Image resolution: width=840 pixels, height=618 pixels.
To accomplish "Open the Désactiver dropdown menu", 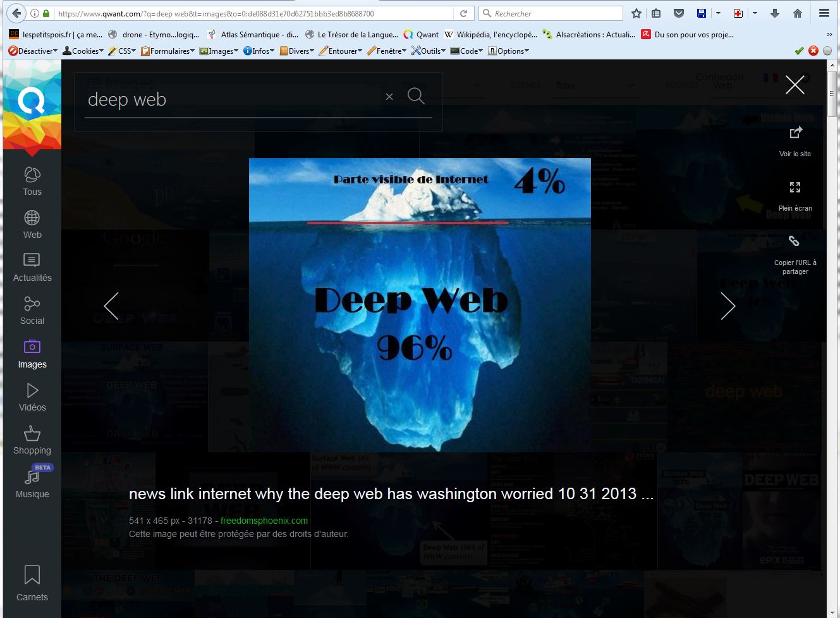I will click(x=33, y=51).
